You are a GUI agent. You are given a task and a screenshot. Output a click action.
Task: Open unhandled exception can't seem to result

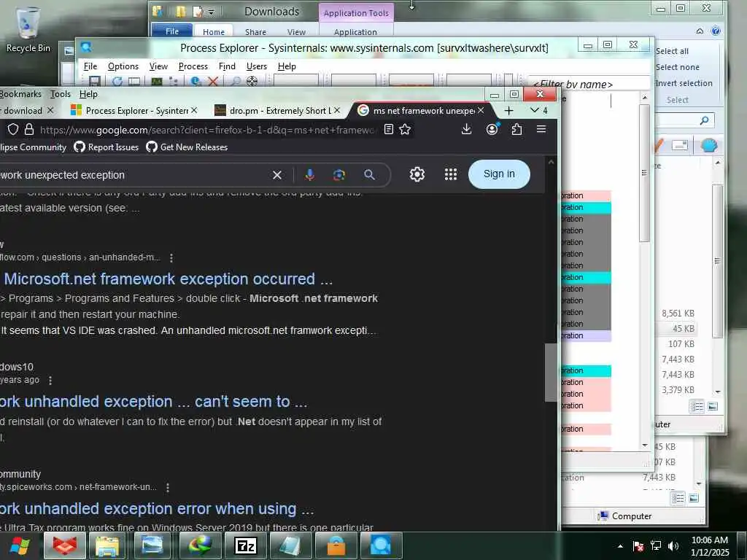pos(153,402)
